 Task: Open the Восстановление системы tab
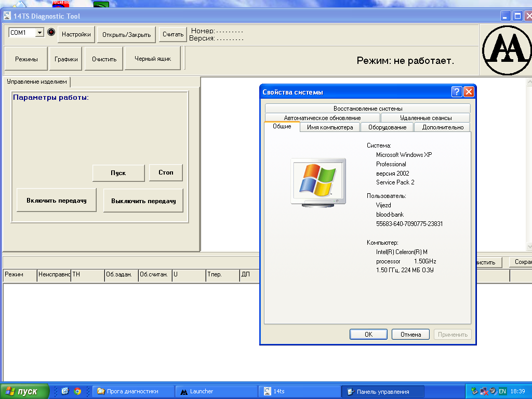click(x=368, y=109)
